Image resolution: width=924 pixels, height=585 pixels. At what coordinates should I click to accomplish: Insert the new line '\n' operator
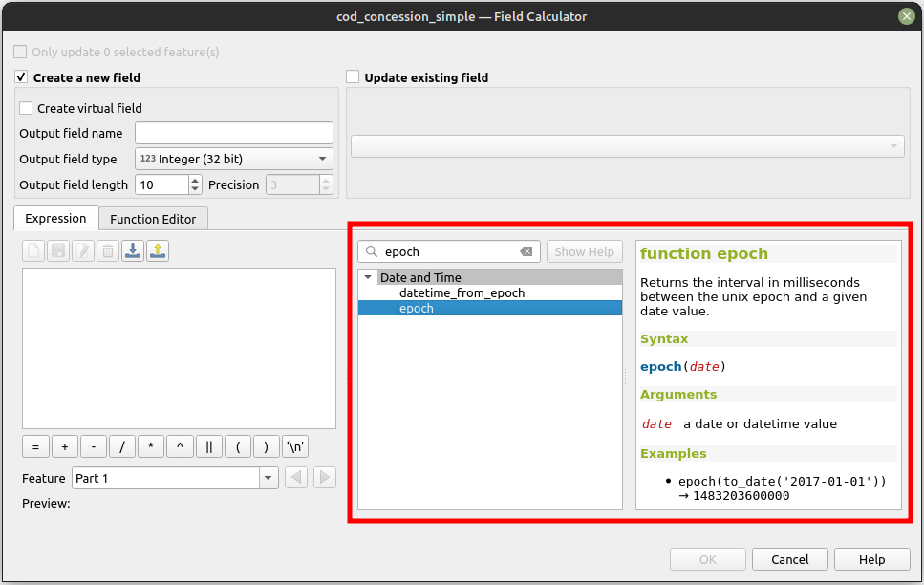click(295, 447)
